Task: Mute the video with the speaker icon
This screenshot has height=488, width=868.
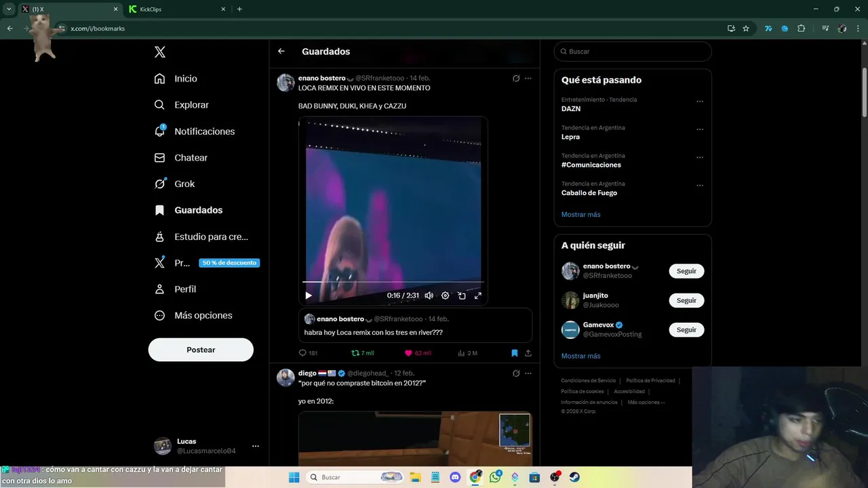Action: tap(429, 296)
